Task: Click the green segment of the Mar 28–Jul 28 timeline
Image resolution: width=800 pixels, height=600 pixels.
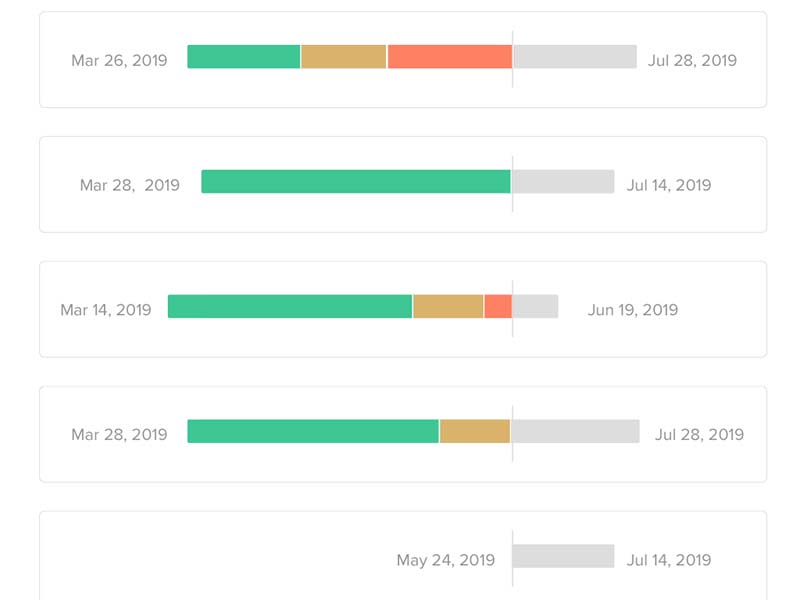Action: (313, 431)
